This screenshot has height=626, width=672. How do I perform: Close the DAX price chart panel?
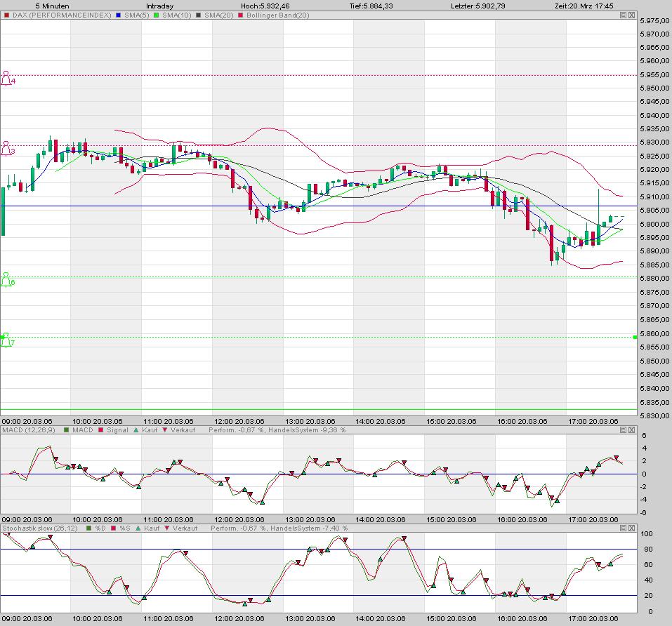[632, 15]
